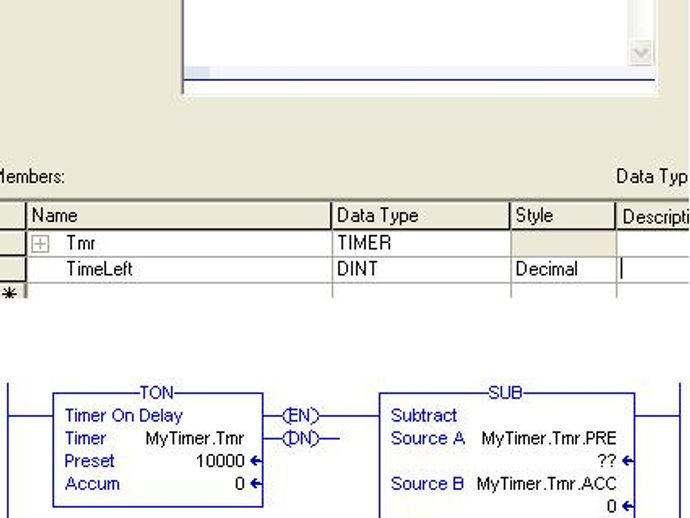Click the Style column header
The height and width of the screenshot is (518, 690).
tap(563, 216)
